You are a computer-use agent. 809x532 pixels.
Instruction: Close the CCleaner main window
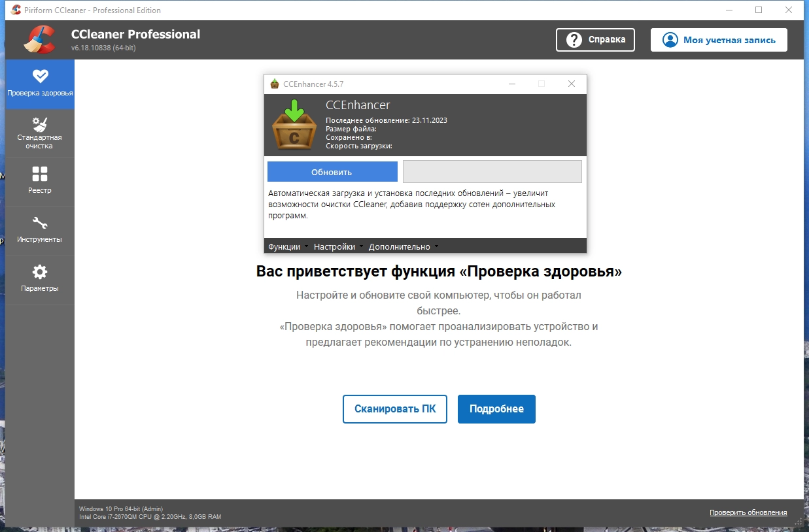[x=789, y=10]
